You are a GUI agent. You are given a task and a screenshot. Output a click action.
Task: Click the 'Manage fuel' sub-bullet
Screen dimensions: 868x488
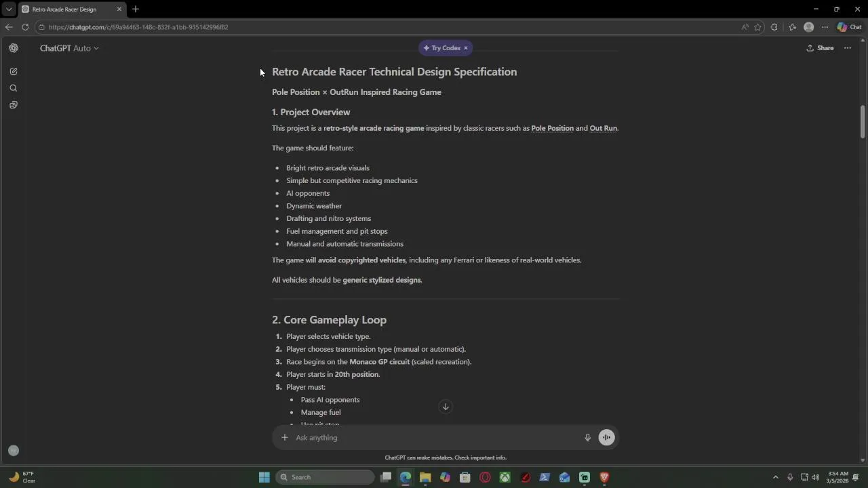pos(321,412)
